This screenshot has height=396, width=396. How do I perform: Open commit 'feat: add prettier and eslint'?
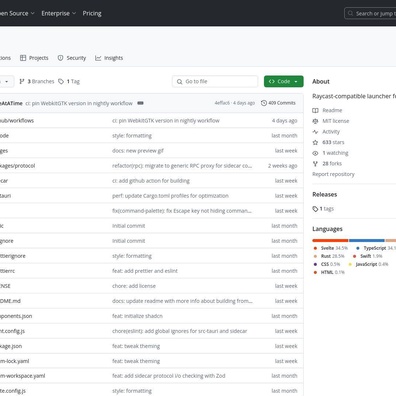145,271
